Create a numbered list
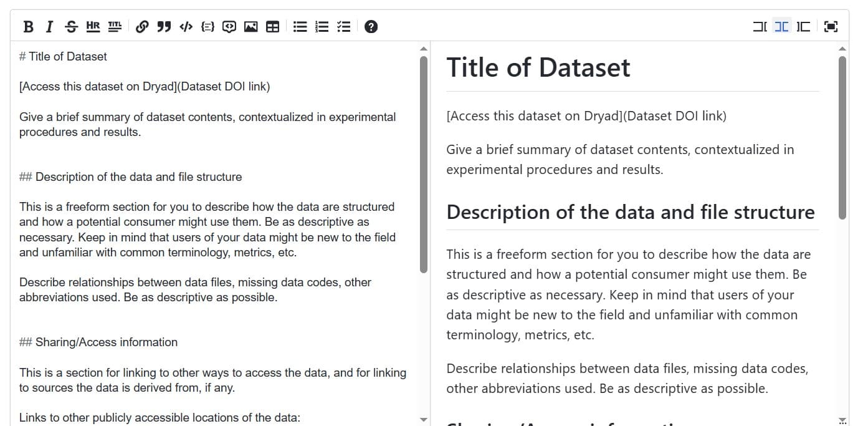 tap(322, 26)
